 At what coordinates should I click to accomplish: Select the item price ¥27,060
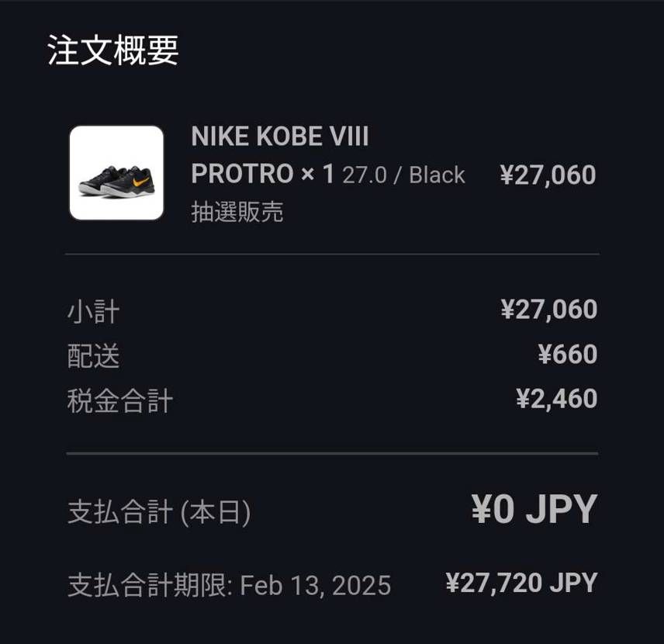pos(548,175)
